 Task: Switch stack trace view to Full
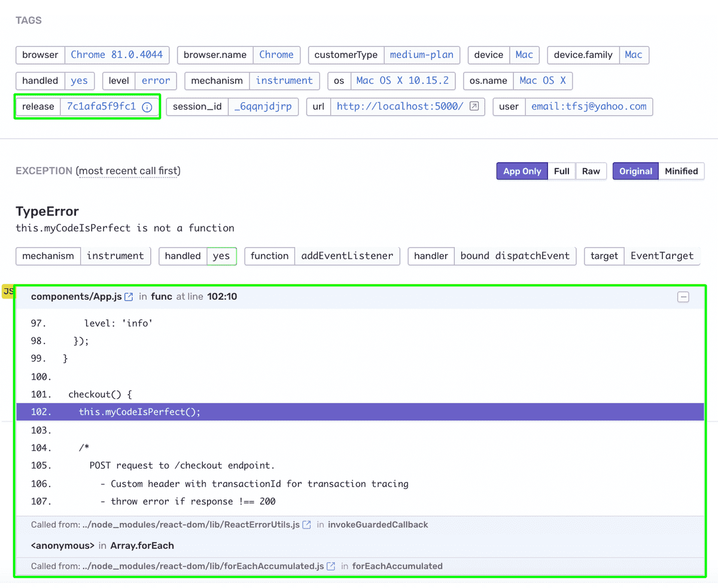pos(561,171)
